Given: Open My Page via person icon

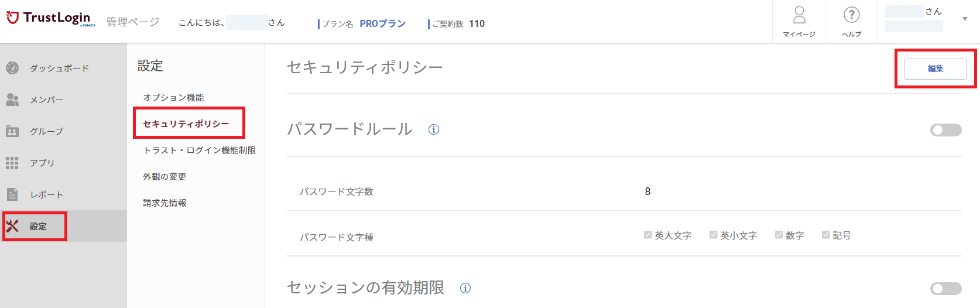Looking at the screenshot, I should click(799, 15).
